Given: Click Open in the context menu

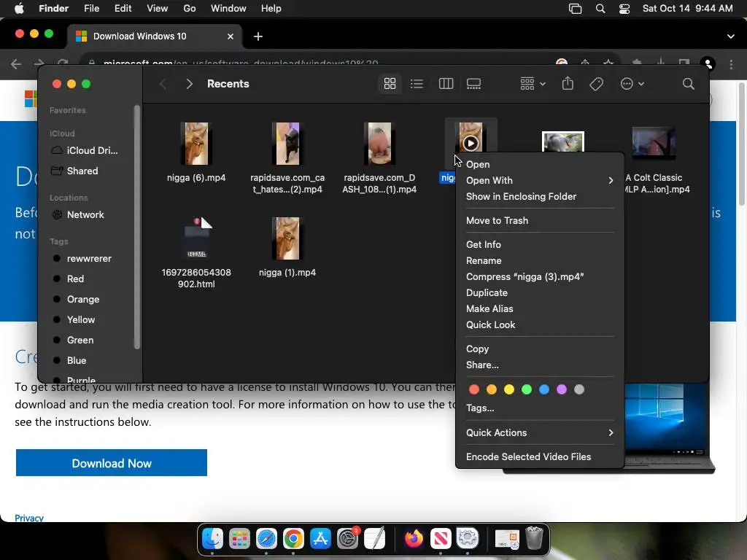Looking at the screenshot, I should pyautogui.click(x=539, y=164).
